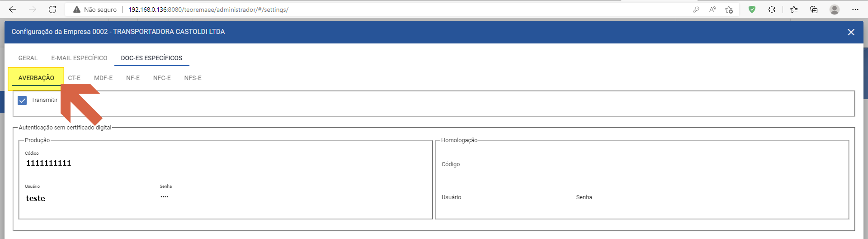Click the Produção Usuário field
The height and width of the screenshot is (239, 868).
91,198
